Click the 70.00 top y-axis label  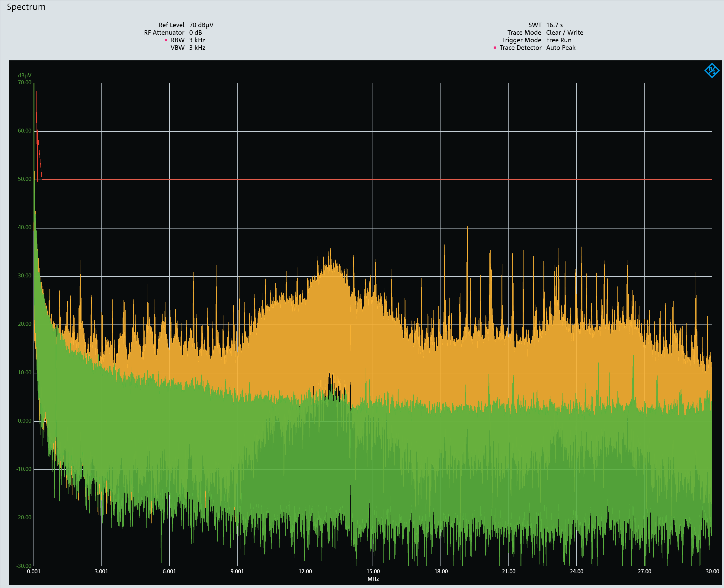click(25, 82)
